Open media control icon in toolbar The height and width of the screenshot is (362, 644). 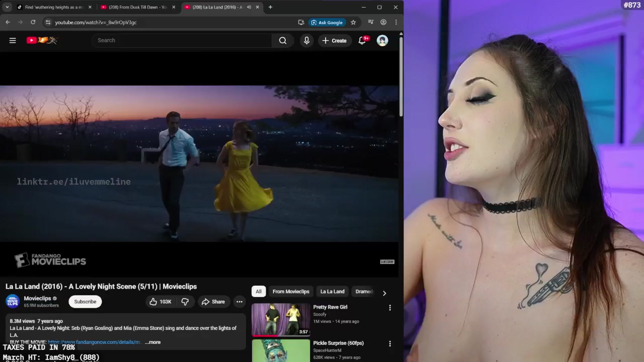tap(371, 22)
